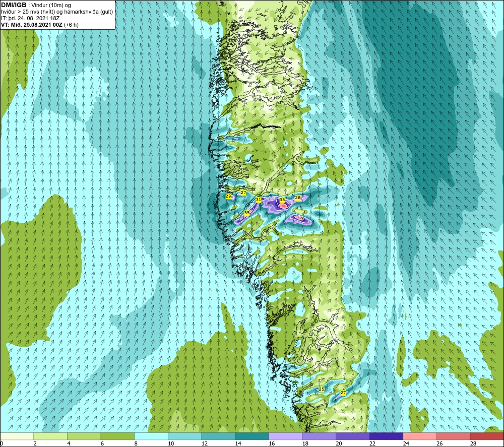Click the scale number '10' on the legend

[171, 444]
